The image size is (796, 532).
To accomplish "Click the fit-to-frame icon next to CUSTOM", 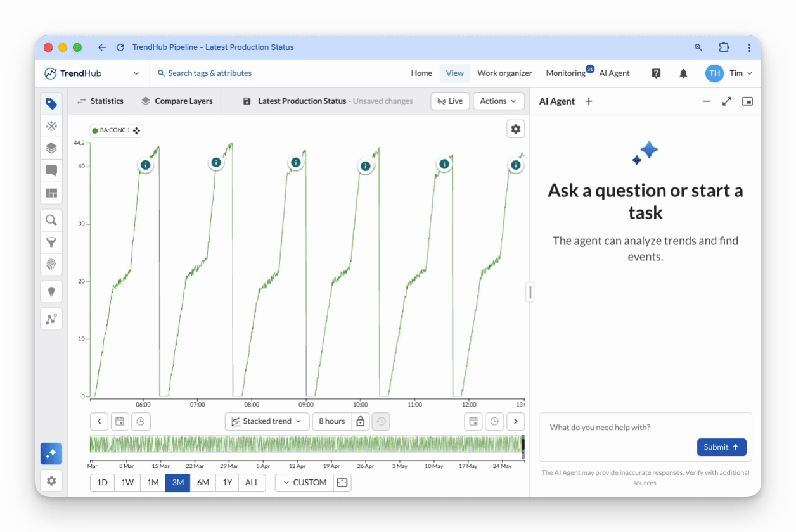I will (342, 483).
